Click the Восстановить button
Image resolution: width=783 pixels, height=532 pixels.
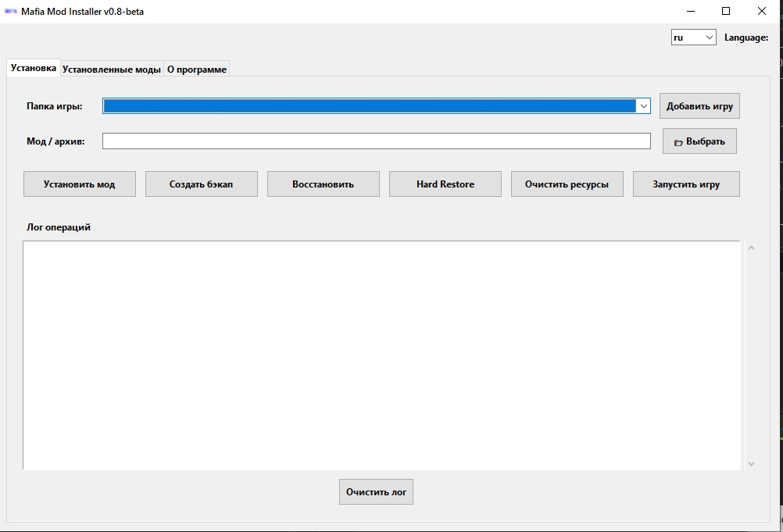point(323,184)
